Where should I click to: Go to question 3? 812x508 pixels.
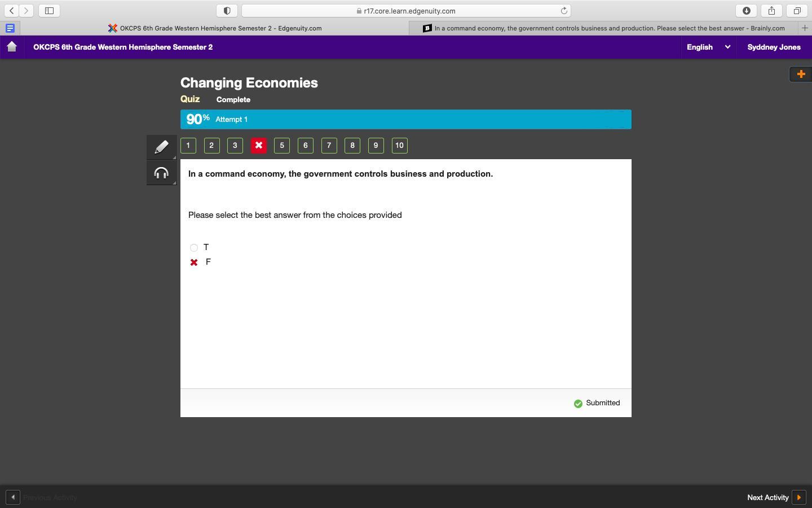click(235, 146)
